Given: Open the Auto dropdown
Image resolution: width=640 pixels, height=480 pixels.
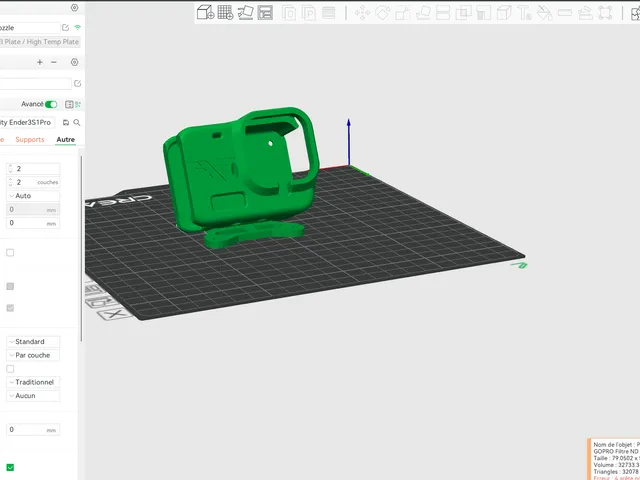Looking at the screenshot, I should 33,196.
